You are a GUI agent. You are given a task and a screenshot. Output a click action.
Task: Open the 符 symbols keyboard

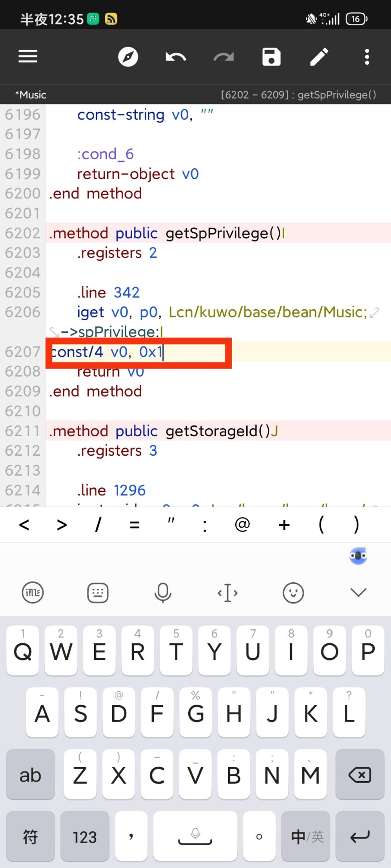tap(30, 837)
